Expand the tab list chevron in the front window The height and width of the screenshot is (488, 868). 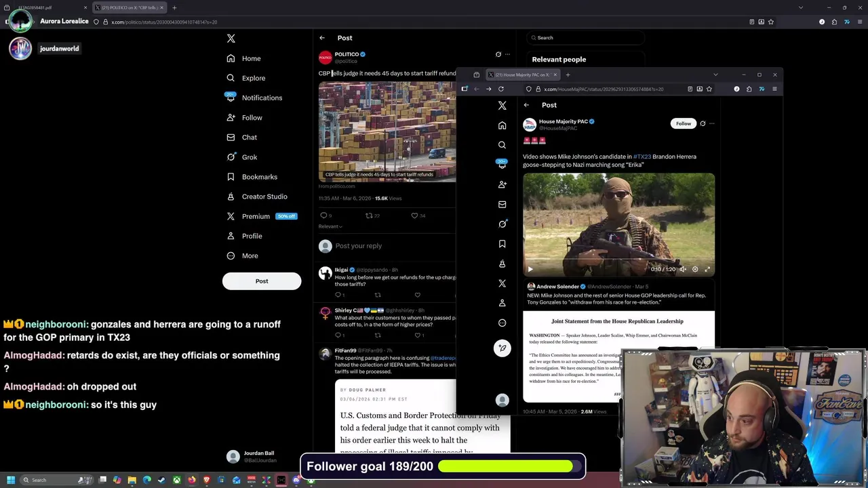(715, 75)
